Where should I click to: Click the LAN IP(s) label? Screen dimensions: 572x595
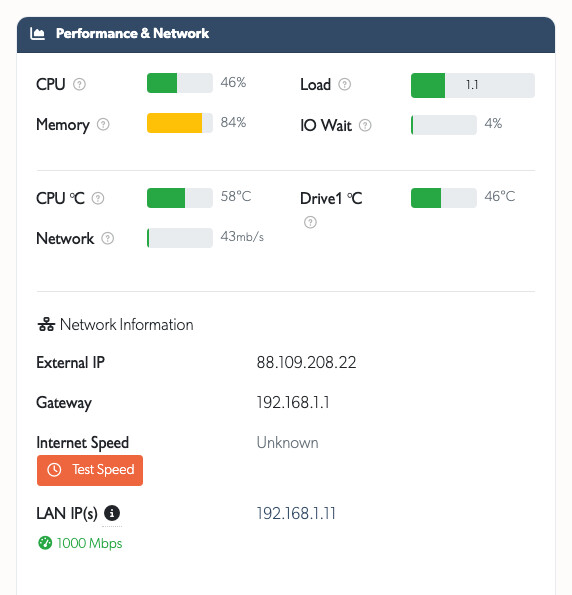pyautogui.click(x=67, y=514)
